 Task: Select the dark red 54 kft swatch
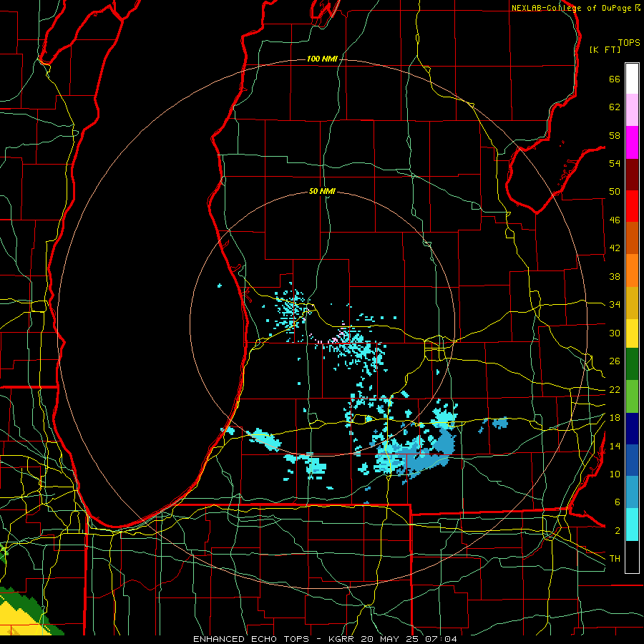click(x=632, y=174)
